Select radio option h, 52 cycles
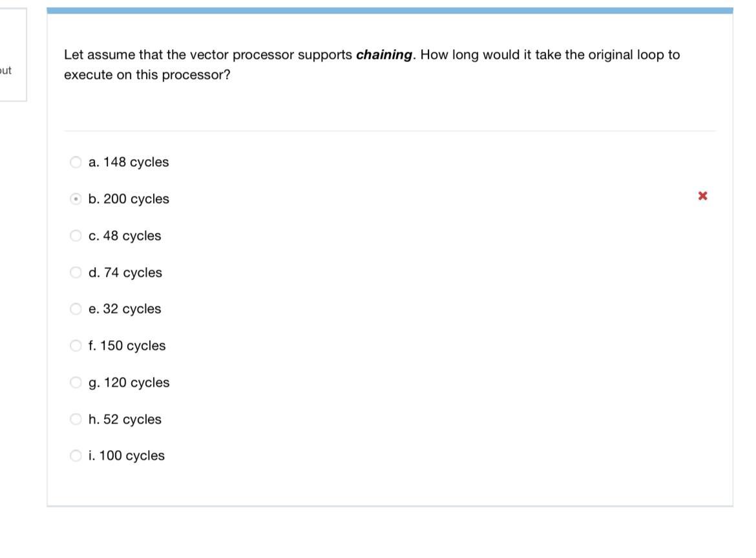756x558 pixels. [x=76, y=418]
